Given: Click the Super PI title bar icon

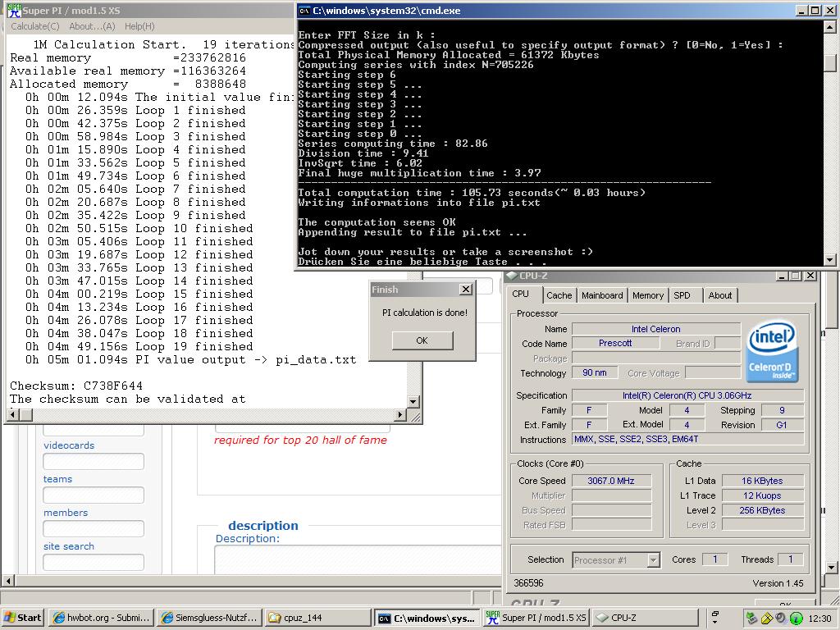Looking at the screenshot, I should point(14,10).
